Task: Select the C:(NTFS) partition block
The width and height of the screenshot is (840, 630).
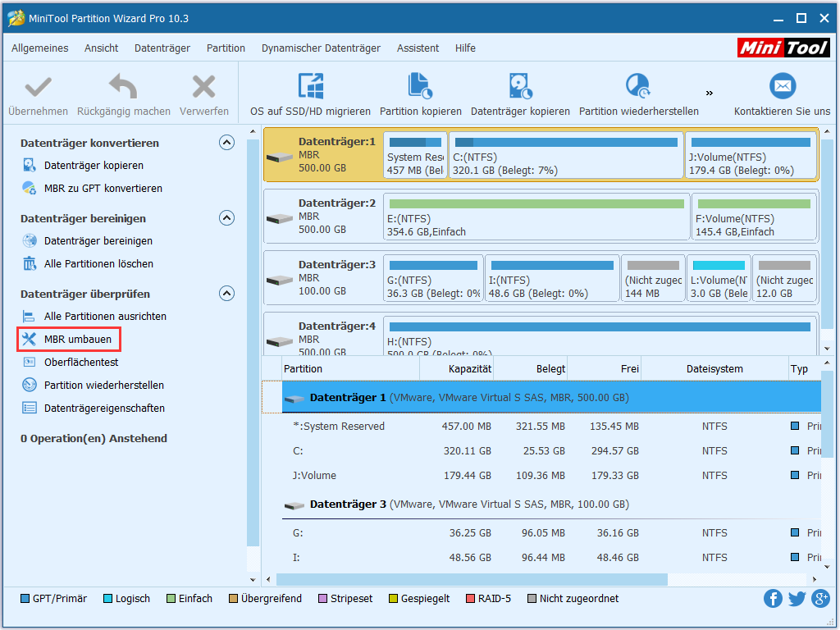Action: tap(566, 155)
